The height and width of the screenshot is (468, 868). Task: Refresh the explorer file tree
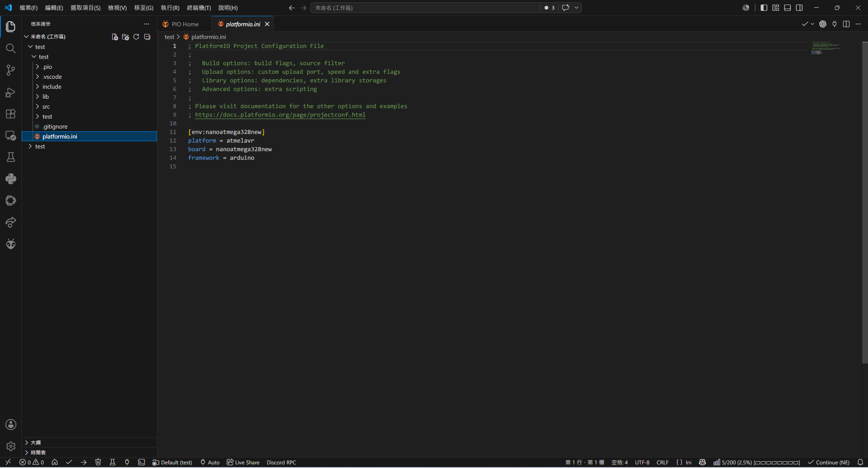point(136,37)
